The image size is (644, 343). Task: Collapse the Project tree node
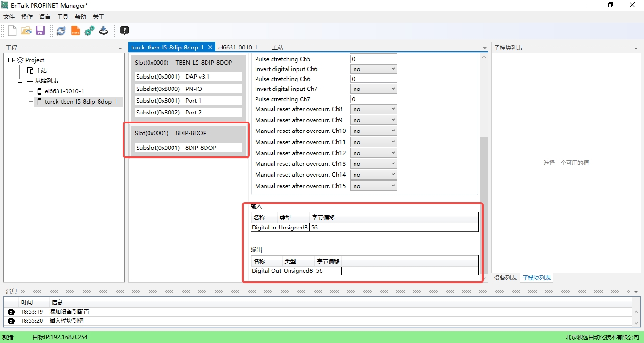tap(11, 60)
